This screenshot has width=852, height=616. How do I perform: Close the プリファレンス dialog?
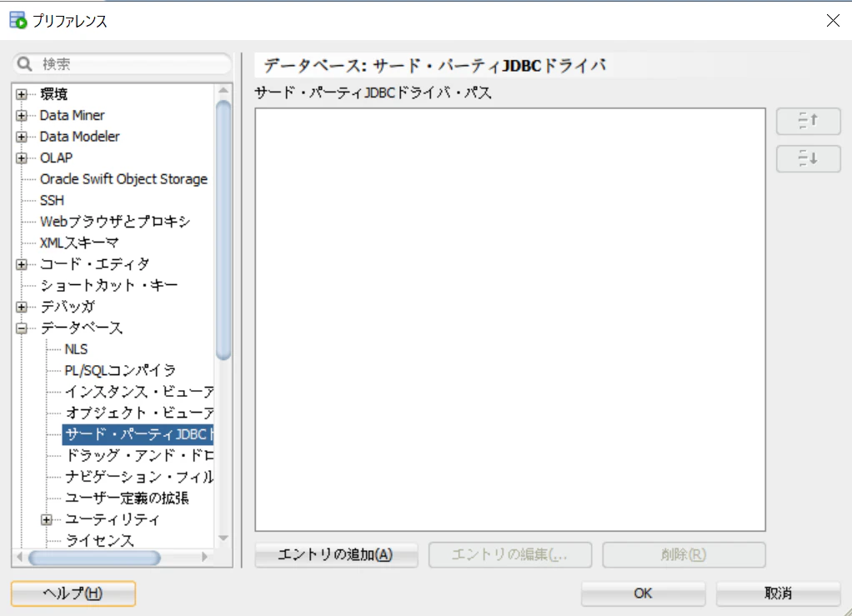coord(833,21)
